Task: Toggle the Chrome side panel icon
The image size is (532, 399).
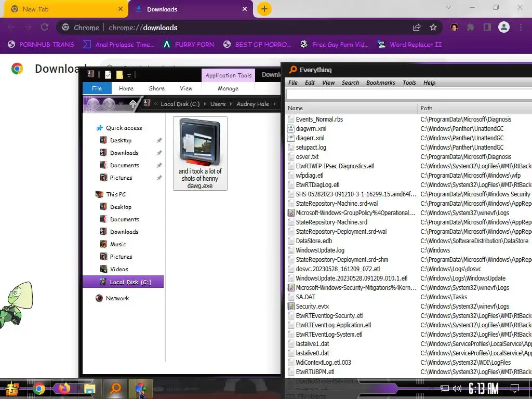Action: (x=487, y=27)
